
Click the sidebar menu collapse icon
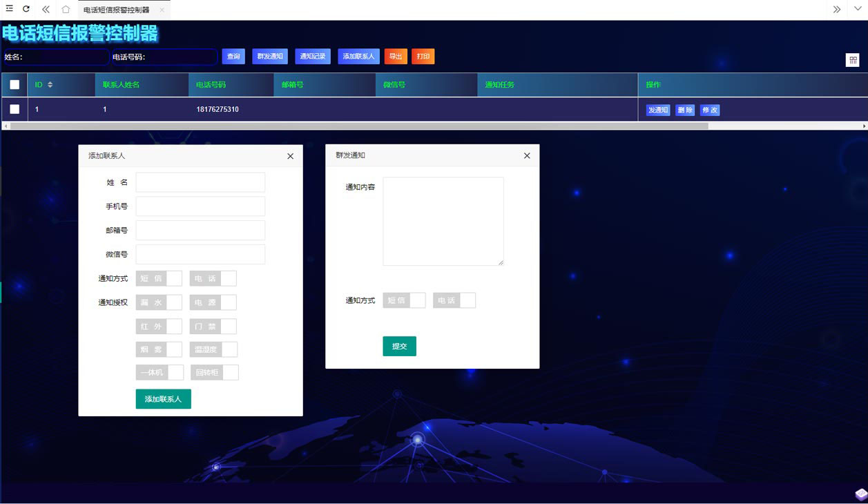[x=9, y=9]
